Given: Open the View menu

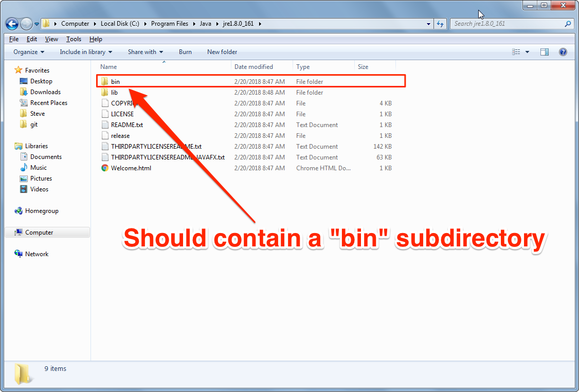Looking at the screenshot, I should click(x=51, y=39).
